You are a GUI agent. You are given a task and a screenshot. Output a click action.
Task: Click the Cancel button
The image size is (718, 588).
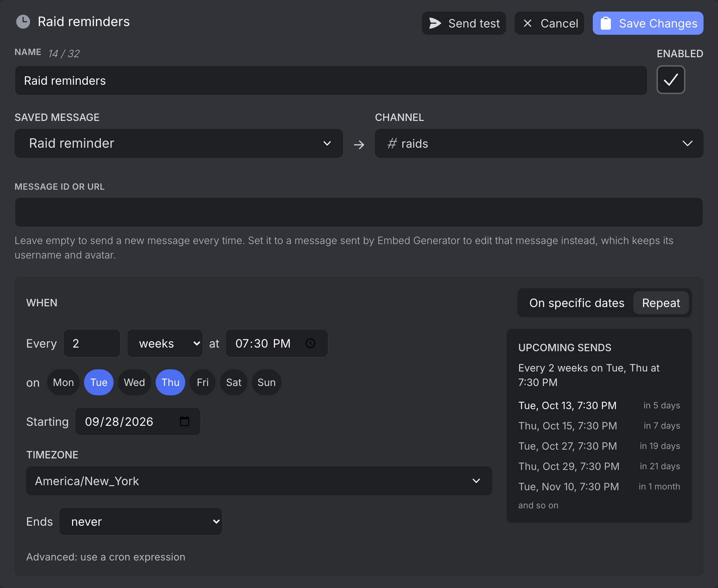point(549,23)
